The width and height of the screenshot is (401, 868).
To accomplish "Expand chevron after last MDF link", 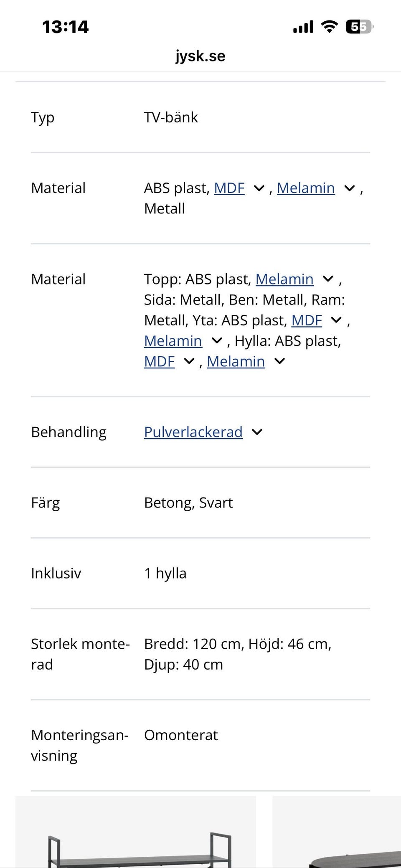I will tap(189, 361).
